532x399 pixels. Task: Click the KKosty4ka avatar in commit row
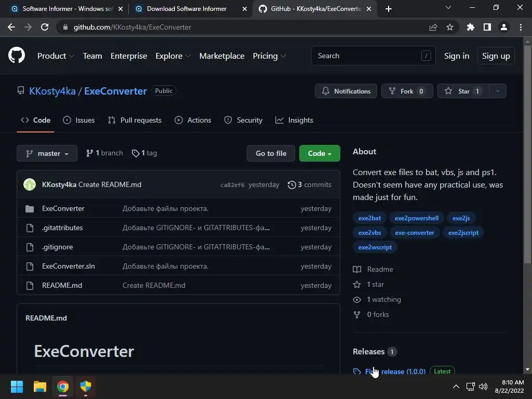pos(30,184)
